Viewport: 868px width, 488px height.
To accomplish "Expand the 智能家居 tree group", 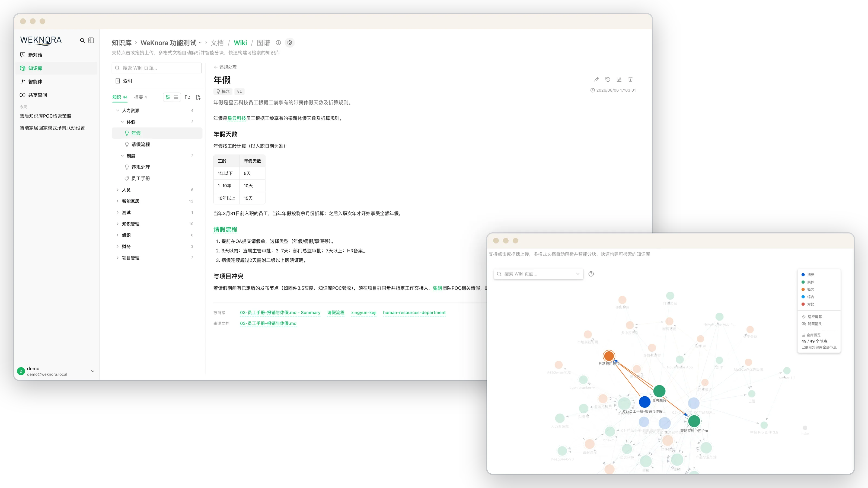I will click(117, 201).
